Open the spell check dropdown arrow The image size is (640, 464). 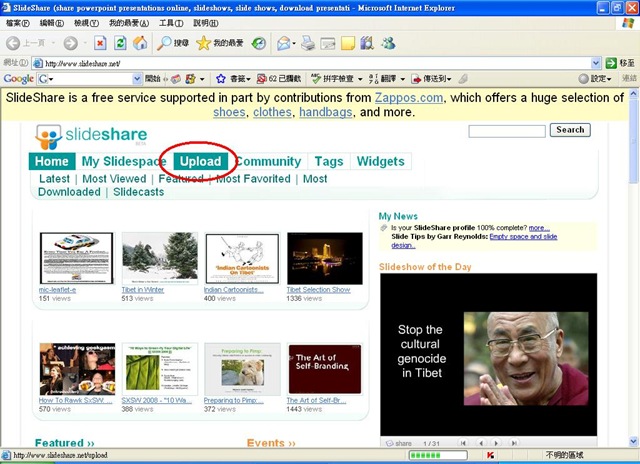point(360,79)
